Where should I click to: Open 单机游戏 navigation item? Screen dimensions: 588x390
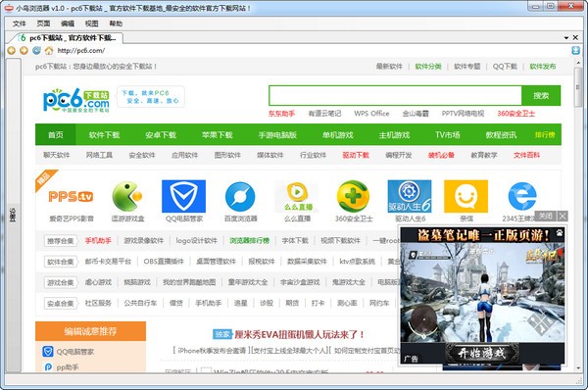338,134
